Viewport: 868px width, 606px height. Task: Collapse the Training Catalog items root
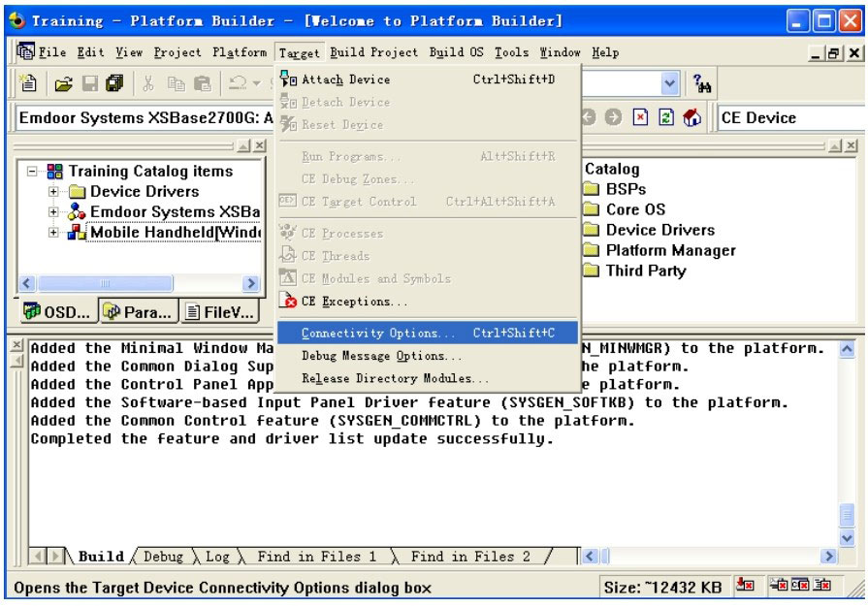(33, 172)
